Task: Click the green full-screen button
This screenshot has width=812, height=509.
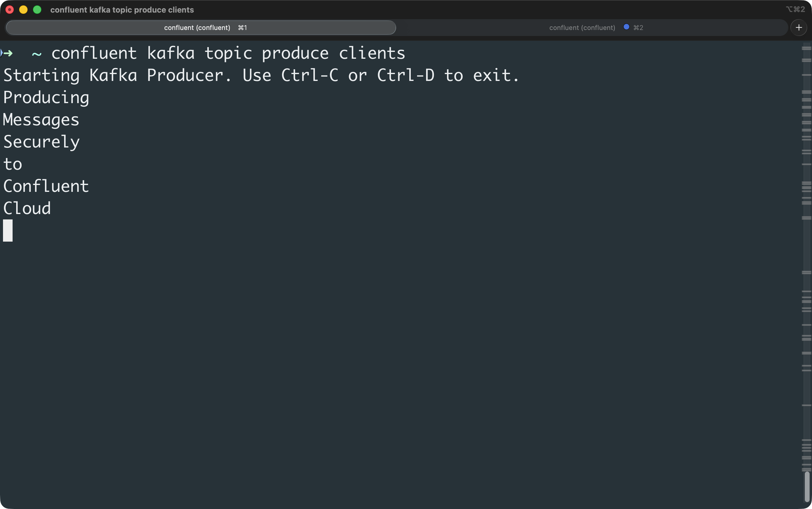Action: (37, 10)
